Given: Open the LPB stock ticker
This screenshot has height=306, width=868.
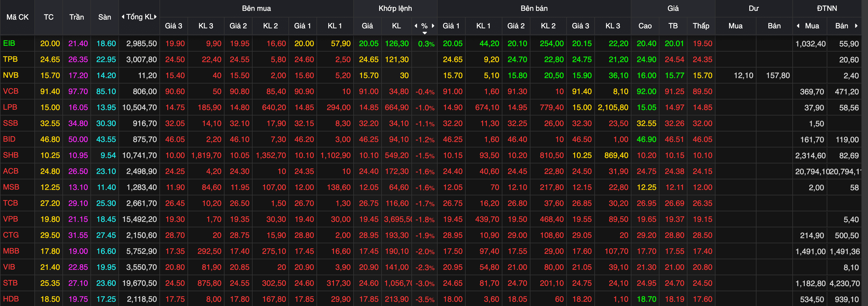Looking at the screenshot, I should pos(10,107).
